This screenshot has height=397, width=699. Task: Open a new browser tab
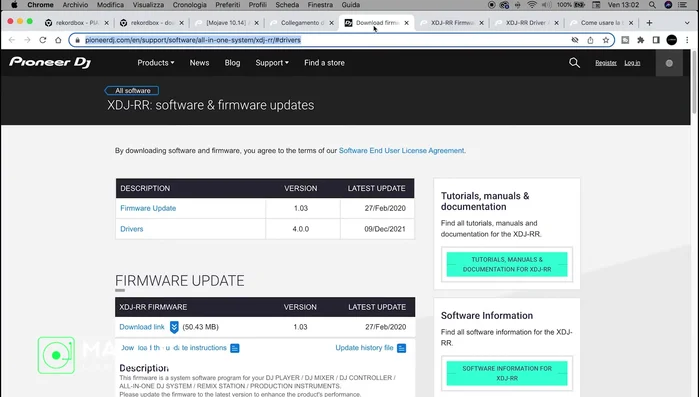(x=650, y=23)
